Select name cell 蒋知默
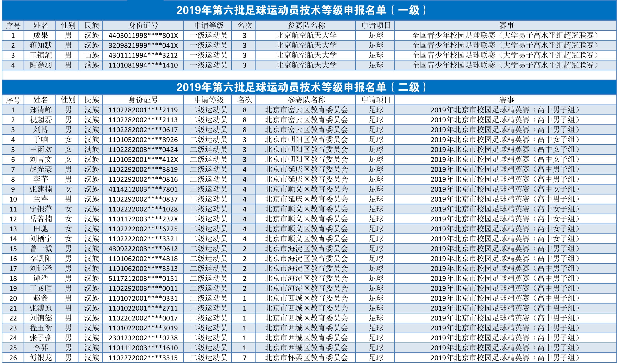This screenshot has height=364, width=617. (x=40, y=45)
